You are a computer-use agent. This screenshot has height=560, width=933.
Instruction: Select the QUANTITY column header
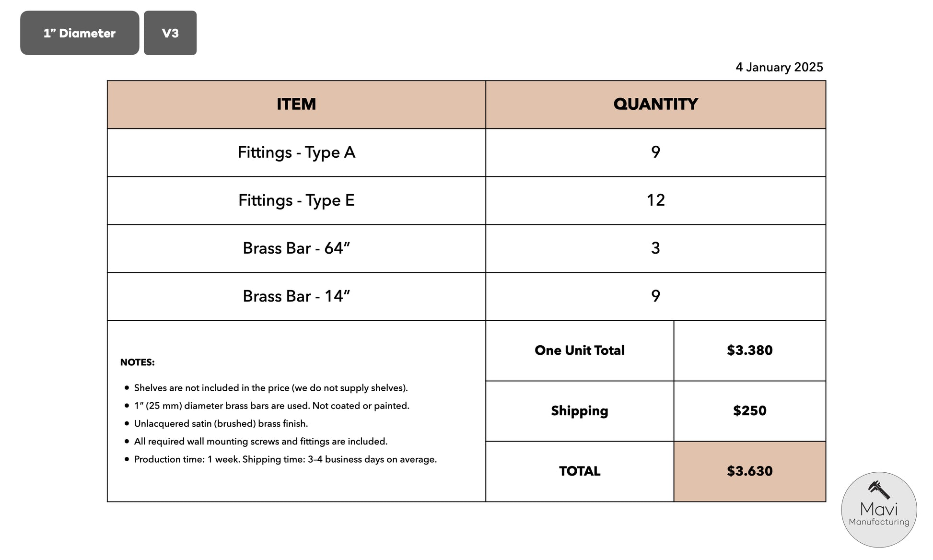pos(655,105)
